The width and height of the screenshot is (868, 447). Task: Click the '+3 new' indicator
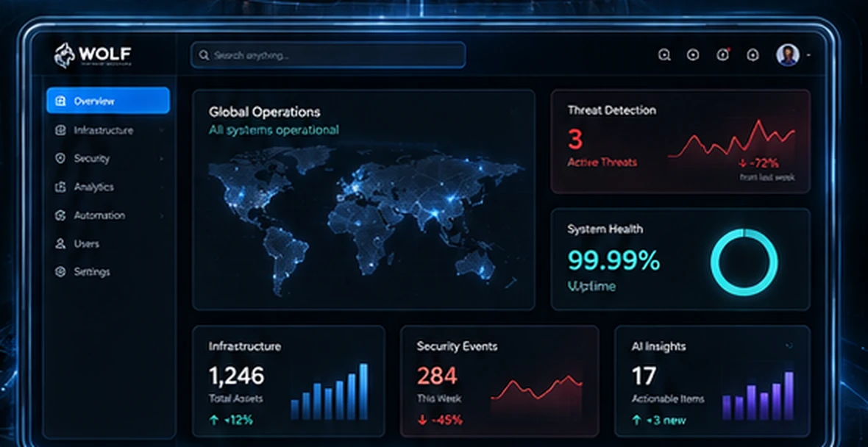pos(658,420)
